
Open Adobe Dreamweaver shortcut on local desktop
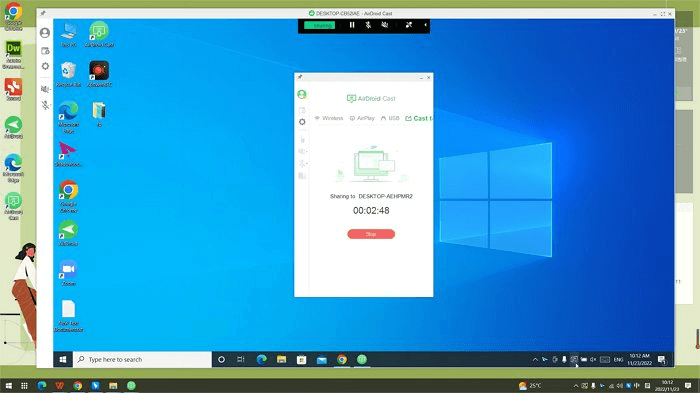13,54
